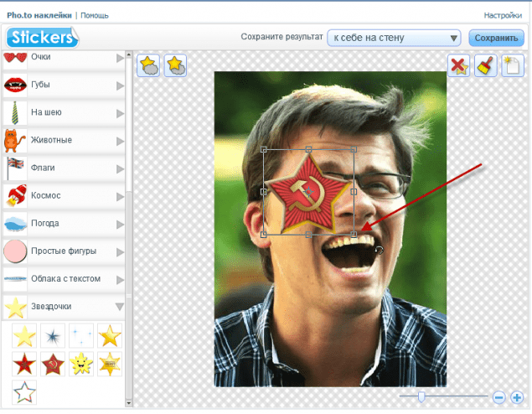Click the zoom out minus icon

(498, 396)
